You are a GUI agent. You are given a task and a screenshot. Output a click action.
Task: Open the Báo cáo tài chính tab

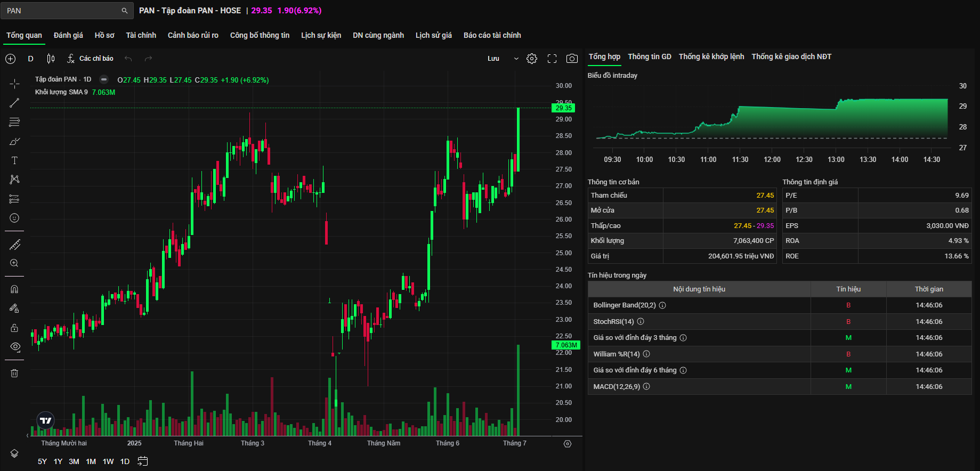(492, 35)
